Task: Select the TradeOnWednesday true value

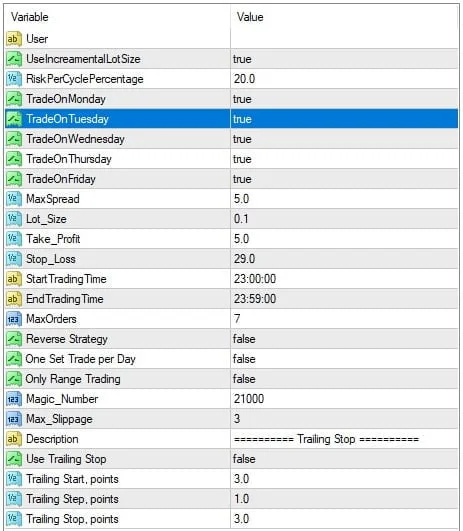Action: 242,139
